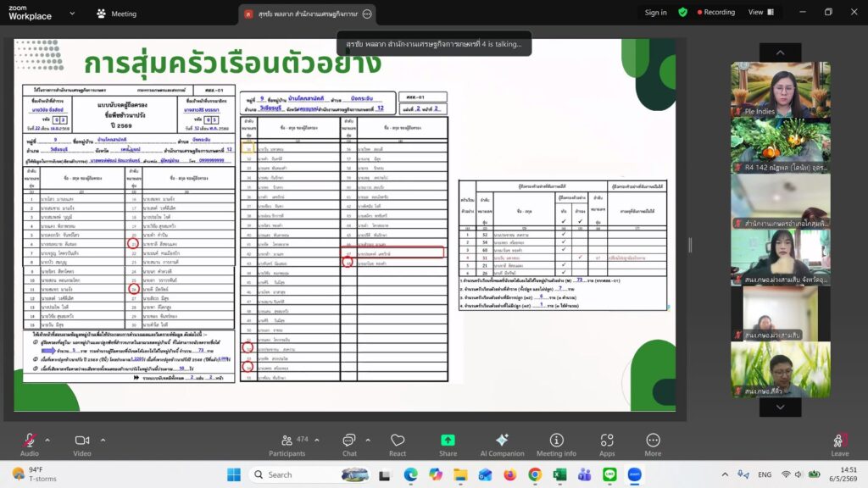The image size is (868, 488).
Task: Unmute the Audio microphone
Action: point(30,445)
